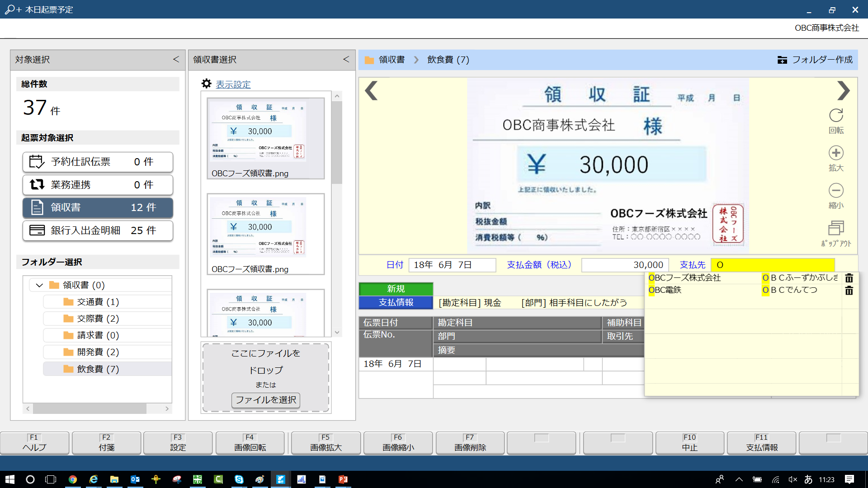The height and width of the screenshot is (488, 868).
Task: Click the 支払金額（税込） input field
Action: [x=624, y=265]
